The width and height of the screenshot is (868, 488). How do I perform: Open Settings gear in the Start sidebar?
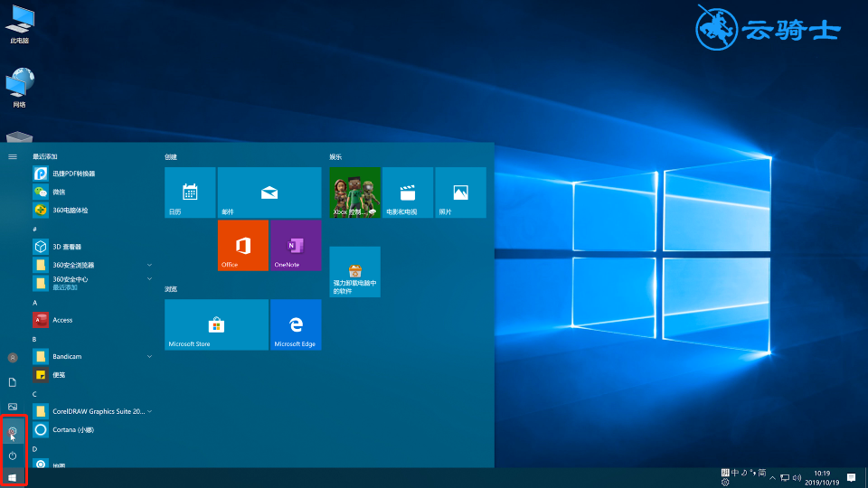click(x=13, y=431)
